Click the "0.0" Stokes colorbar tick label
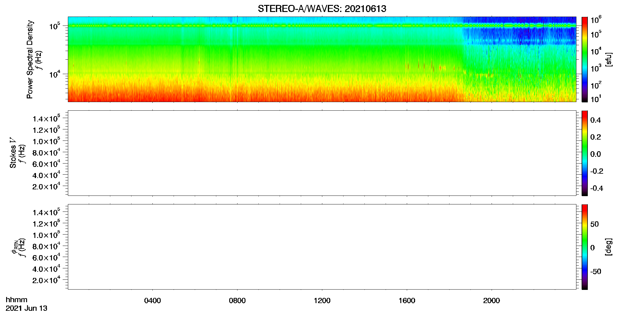 pos(595,154)
